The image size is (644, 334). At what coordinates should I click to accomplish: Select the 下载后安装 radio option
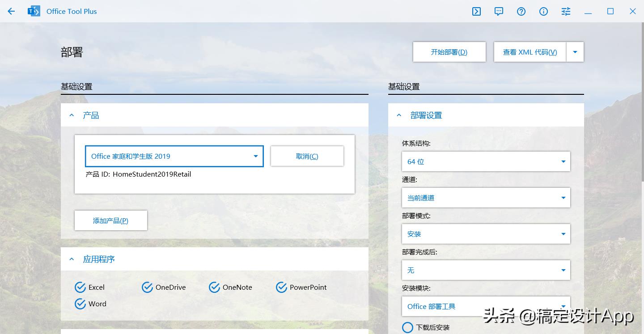(407, 327)
